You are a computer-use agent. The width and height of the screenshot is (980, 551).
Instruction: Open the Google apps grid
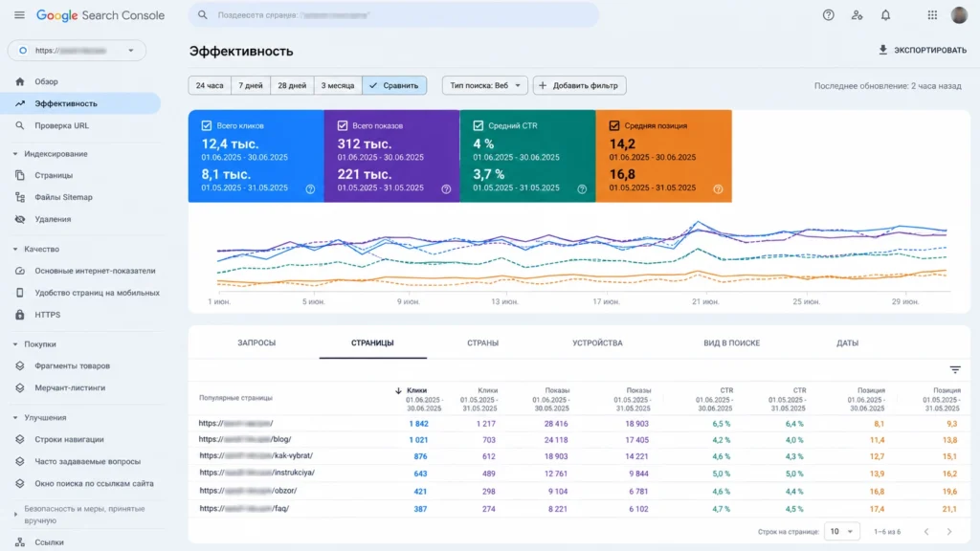(x=932, y=15)
